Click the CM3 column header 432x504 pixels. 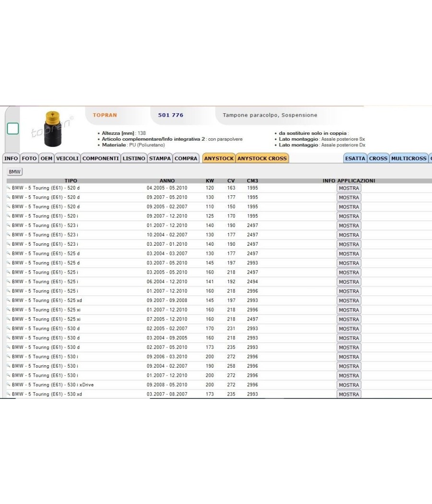coord(252,180)
